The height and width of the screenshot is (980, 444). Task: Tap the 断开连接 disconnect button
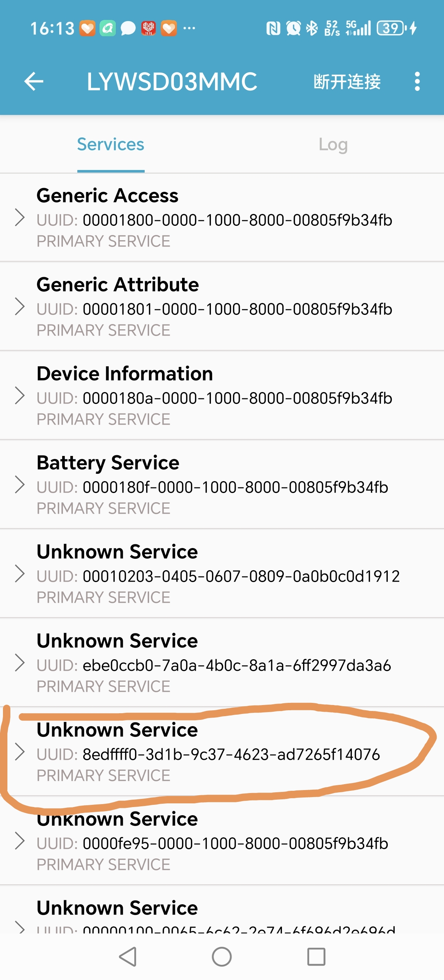click(347, 81)
